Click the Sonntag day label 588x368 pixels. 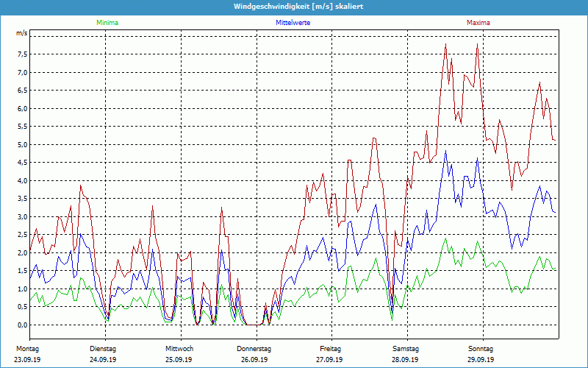coord(481,349)
